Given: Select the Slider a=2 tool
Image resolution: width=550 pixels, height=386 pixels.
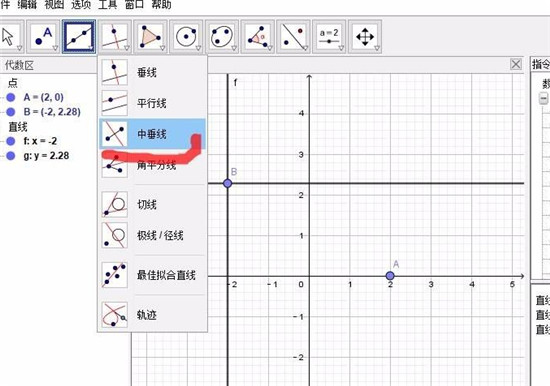Looking at the screenshot, I should point(329,36).
